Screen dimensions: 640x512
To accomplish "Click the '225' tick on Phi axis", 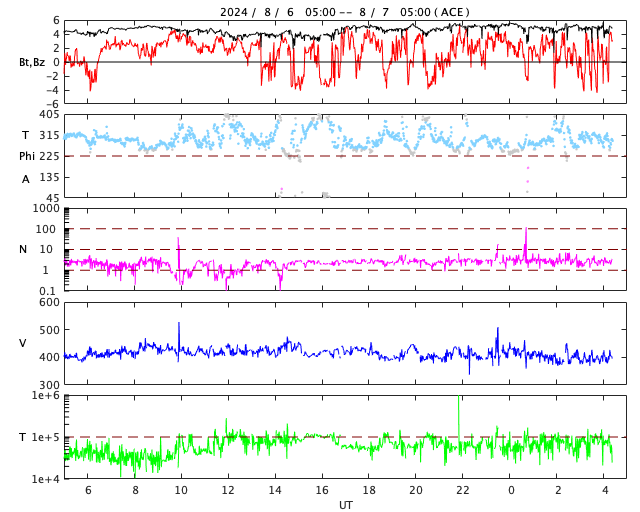I will 49,156.
